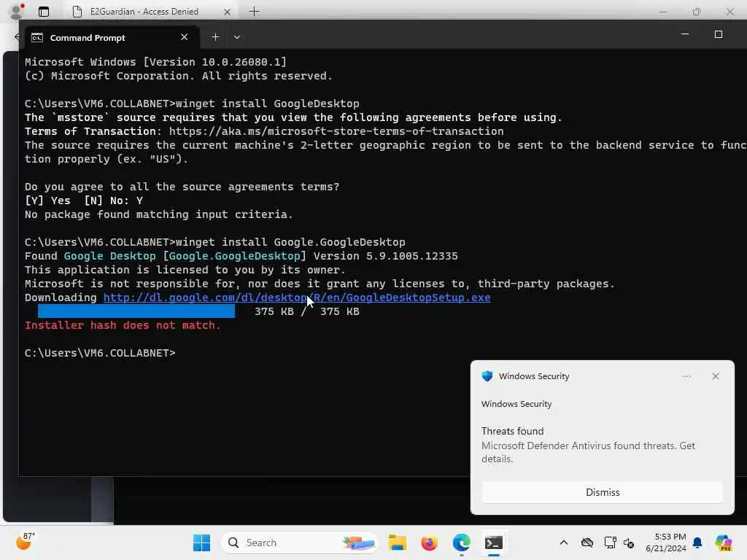Click the Threats found notification message

coord(589,445)
